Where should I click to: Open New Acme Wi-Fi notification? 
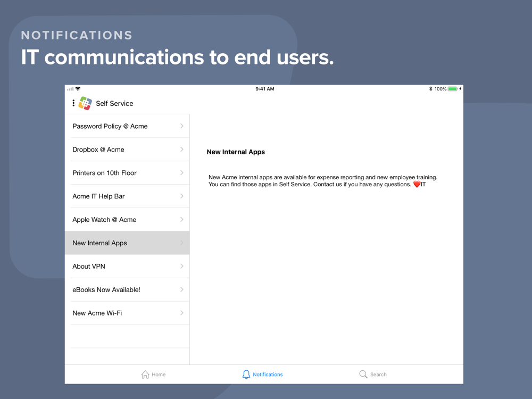coord(127,313)
